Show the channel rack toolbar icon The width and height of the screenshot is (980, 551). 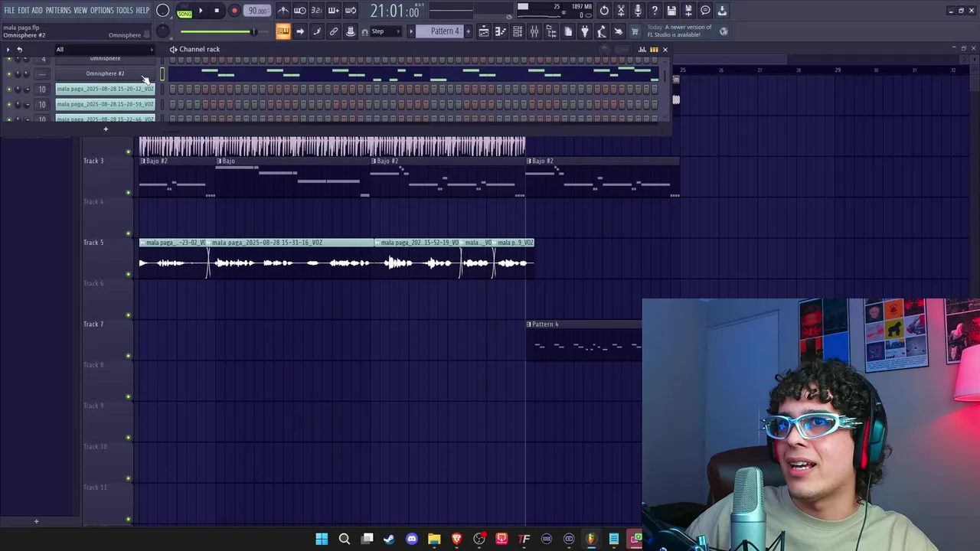(x=518, y=31)
